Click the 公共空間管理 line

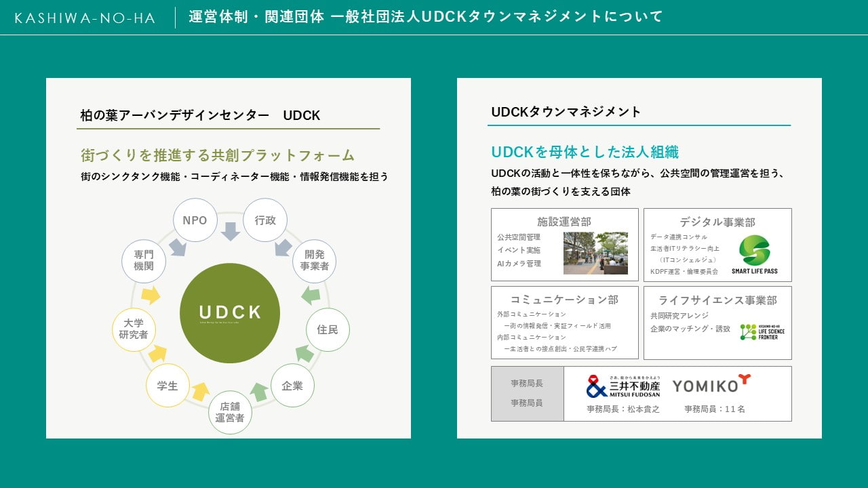[x=519, y=237]
